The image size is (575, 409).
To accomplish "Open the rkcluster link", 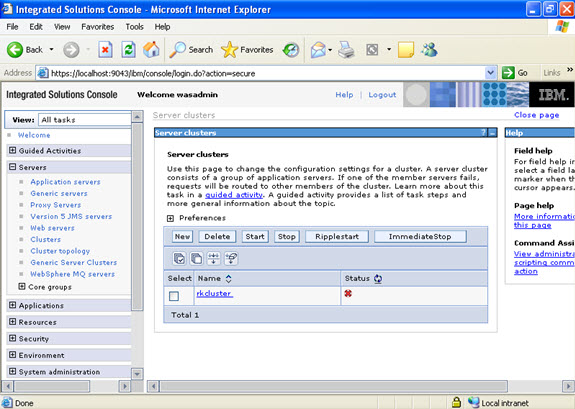I will (215, 293).
